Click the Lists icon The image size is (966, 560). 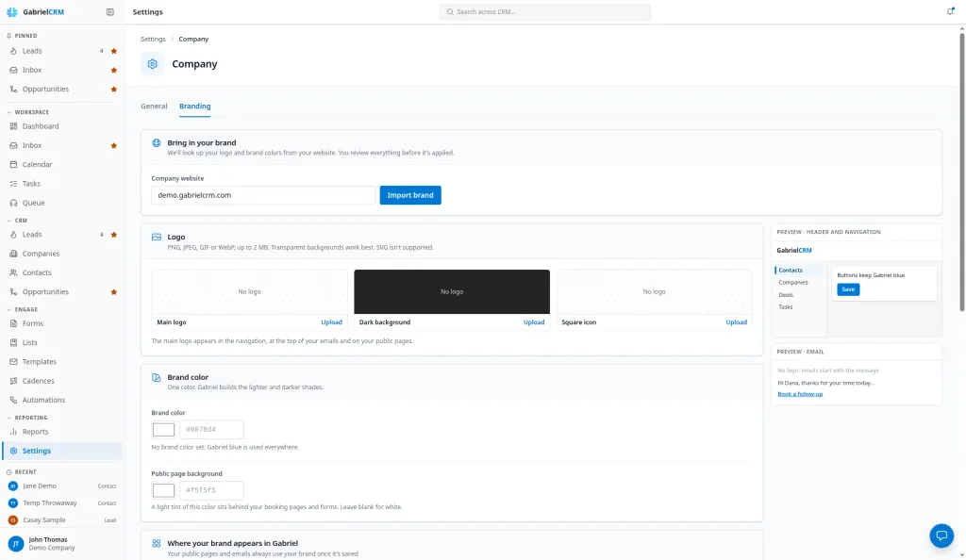(13, 342)
